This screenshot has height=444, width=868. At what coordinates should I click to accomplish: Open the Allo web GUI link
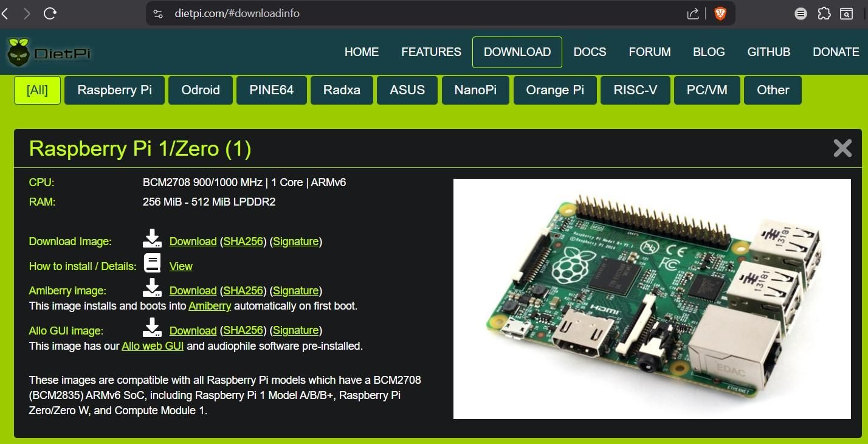(x=153, y=346)
